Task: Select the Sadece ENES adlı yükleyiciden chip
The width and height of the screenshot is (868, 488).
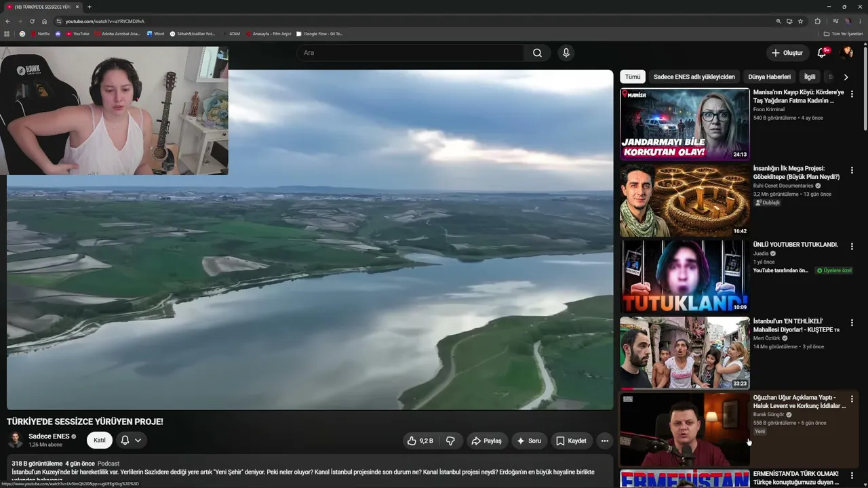Action: [x=694, y=77]
